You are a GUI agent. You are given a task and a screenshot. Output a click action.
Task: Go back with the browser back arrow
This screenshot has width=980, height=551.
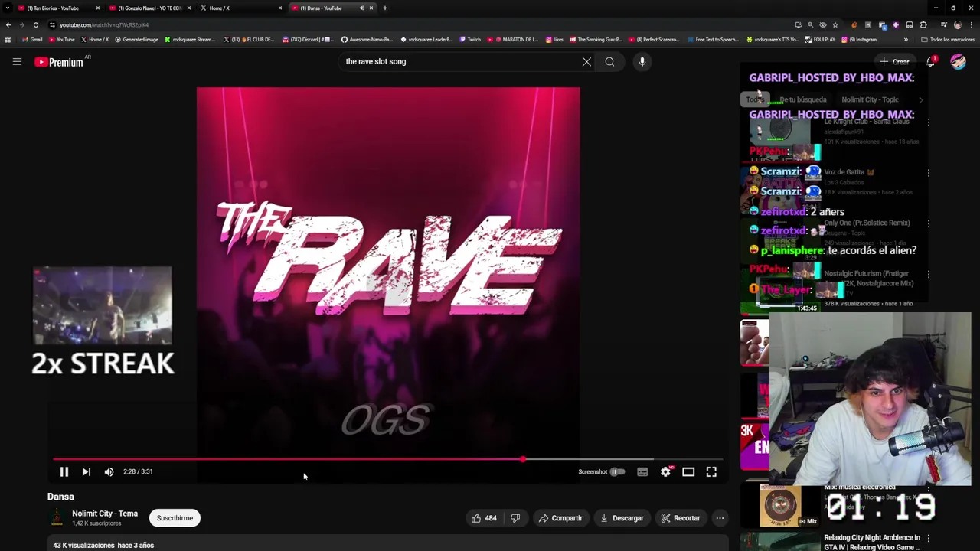(8, 25)
